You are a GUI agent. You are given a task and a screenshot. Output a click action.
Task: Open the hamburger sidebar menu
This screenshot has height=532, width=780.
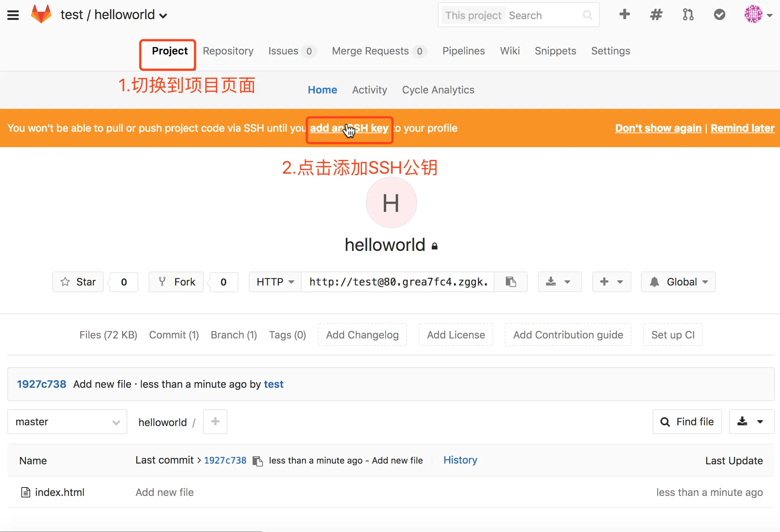click(x=13, y=15)
